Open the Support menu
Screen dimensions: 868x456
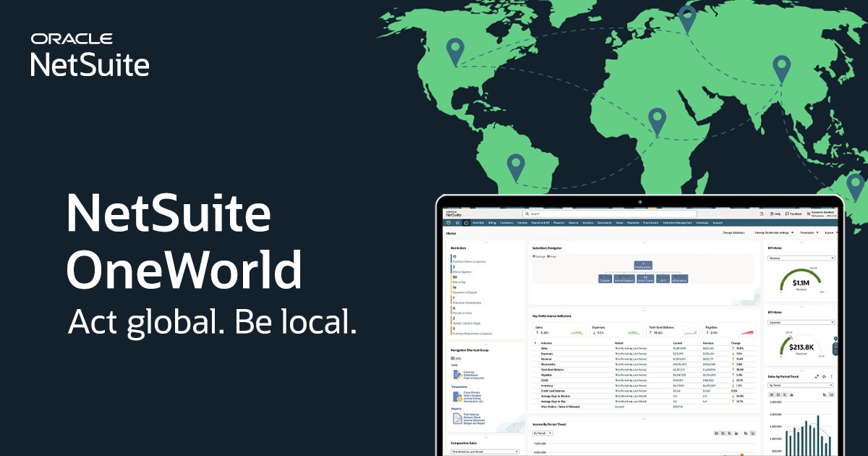tap(718, 223)
